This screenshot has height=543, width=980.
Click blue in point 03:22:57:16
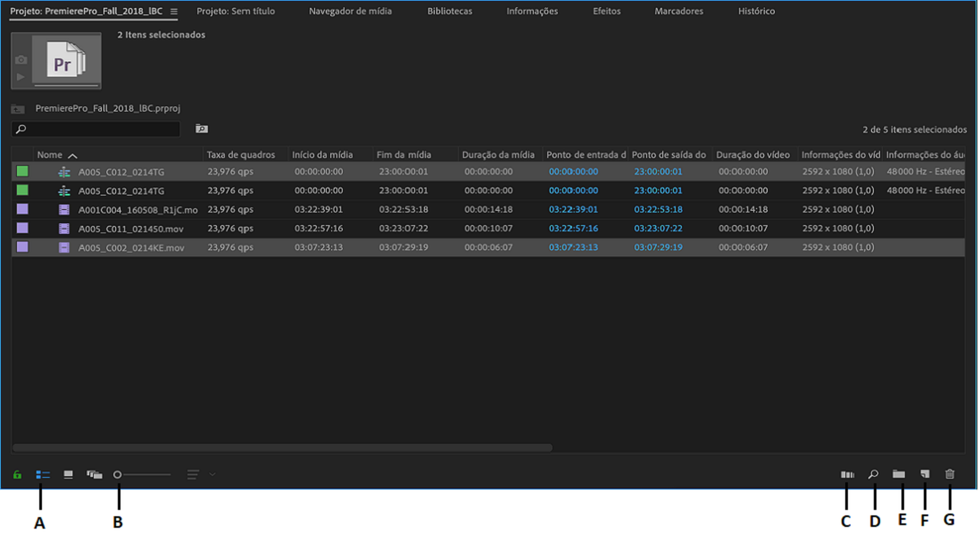(573, 229)
